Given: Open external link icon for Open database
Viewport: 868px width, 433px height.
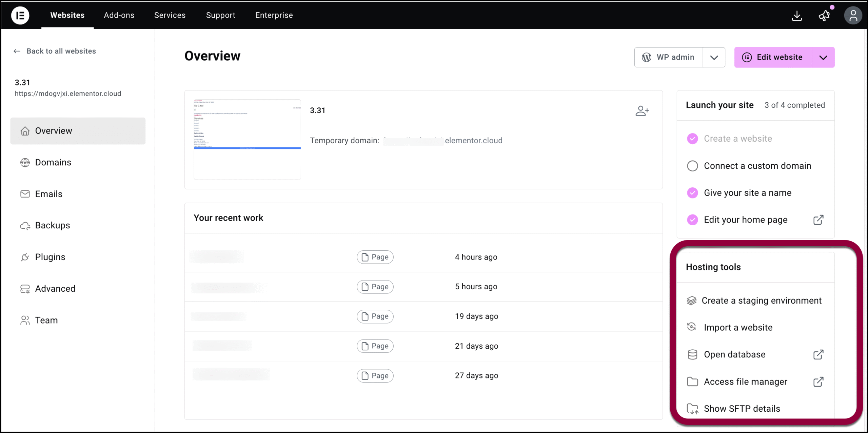Looking at the screenshot, I should coord(818,354).
